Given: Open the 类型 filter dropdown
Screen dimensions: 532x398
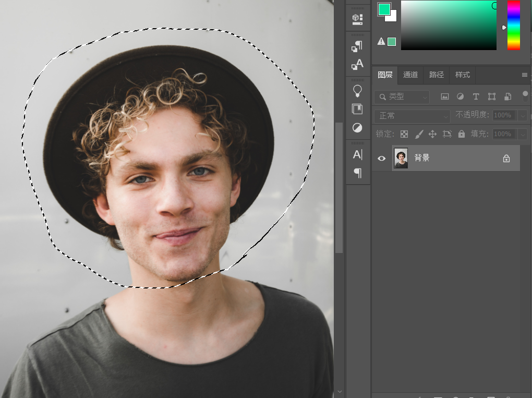Looking at the screenshot, I should click(402, 97).
